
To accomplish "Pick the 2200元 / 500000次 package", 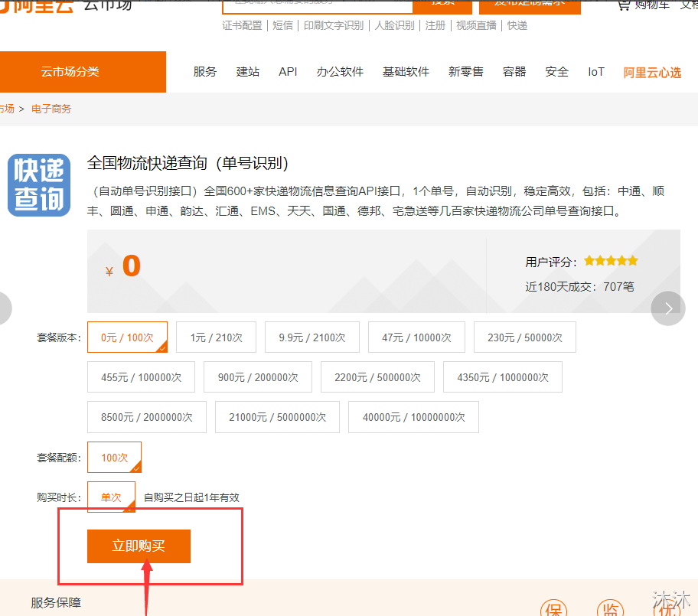I will (x=377, y=377).
